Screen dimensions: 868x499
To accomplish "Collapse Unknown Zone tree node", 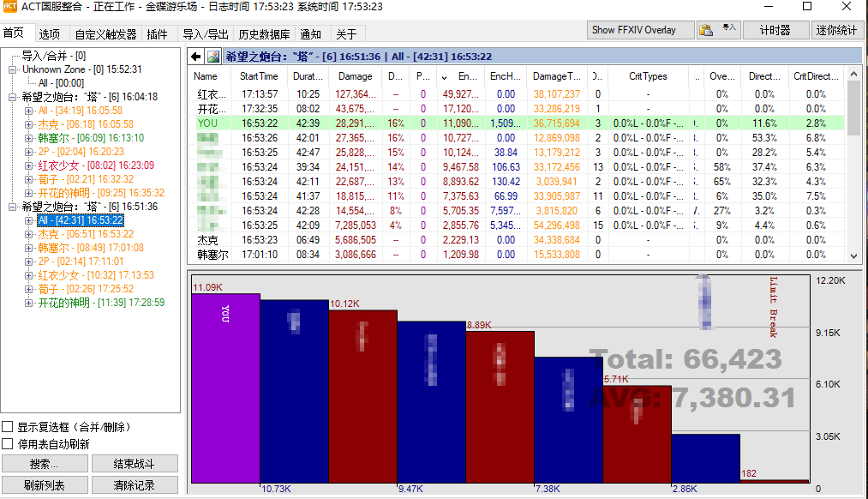I will pos(12,69).
